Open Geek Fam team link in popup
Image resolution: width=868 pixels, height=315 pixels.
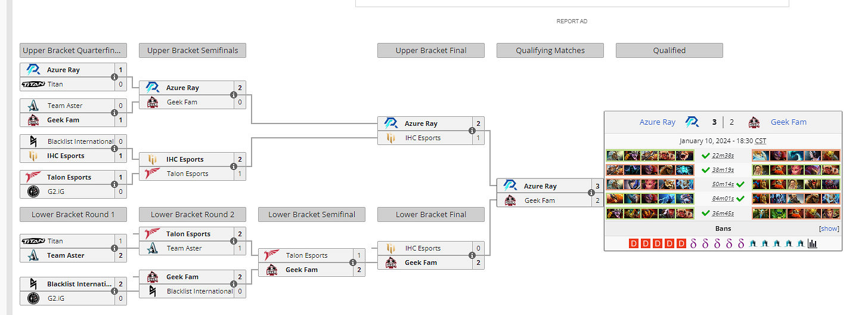tap(788, 122)
